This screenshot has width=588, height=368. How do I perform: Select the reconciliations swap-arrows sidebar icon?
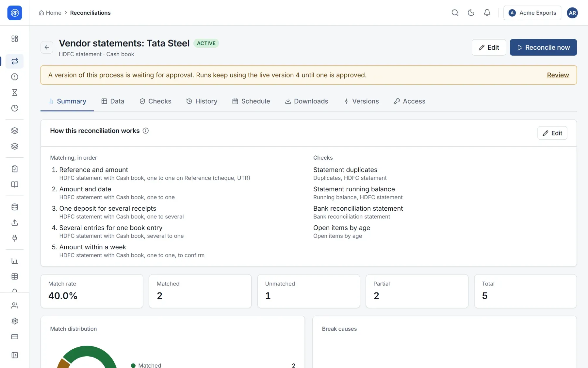pos(14,61)
